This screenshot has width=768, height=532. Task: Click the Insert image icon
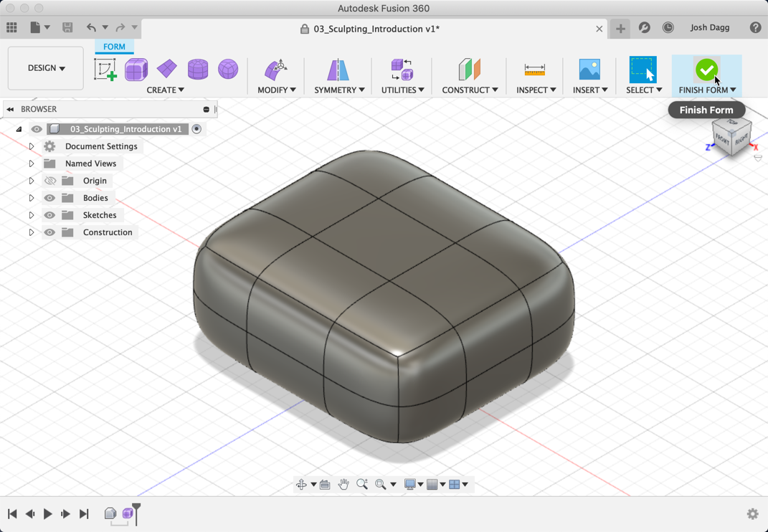click(x=589, y=70)
